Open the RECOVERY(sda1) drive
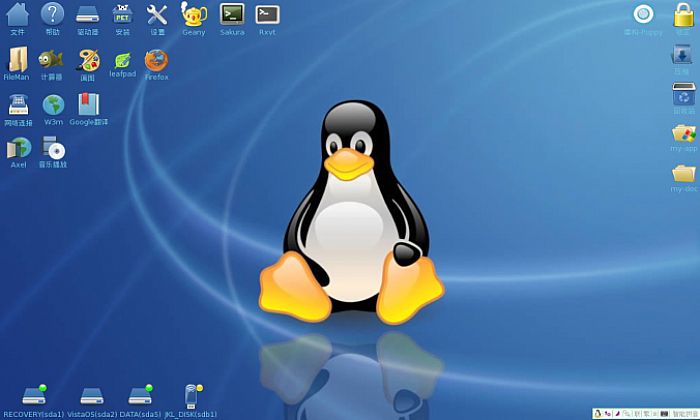Viewport: 700px width, 420px height. [x=34, y=394]
